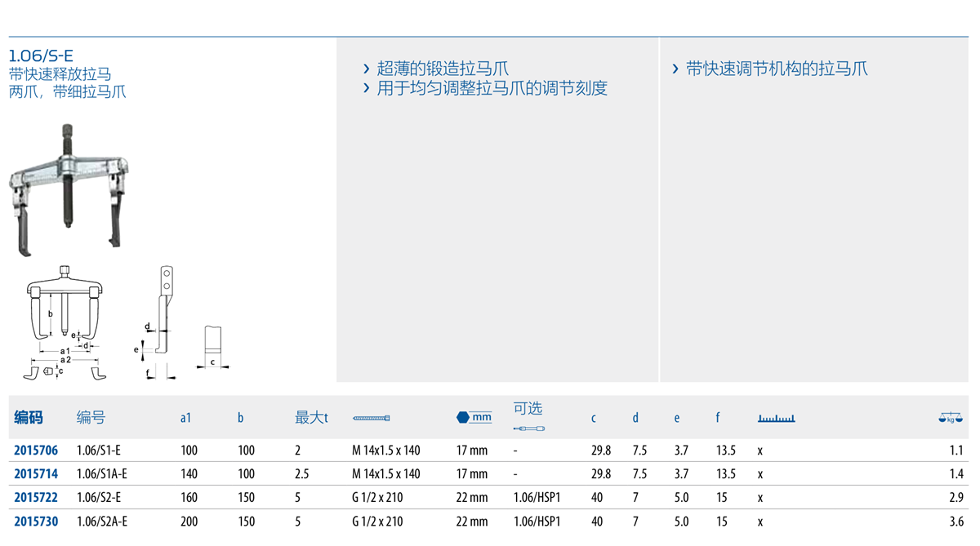Click the 1.06/S-E product title

41,56
